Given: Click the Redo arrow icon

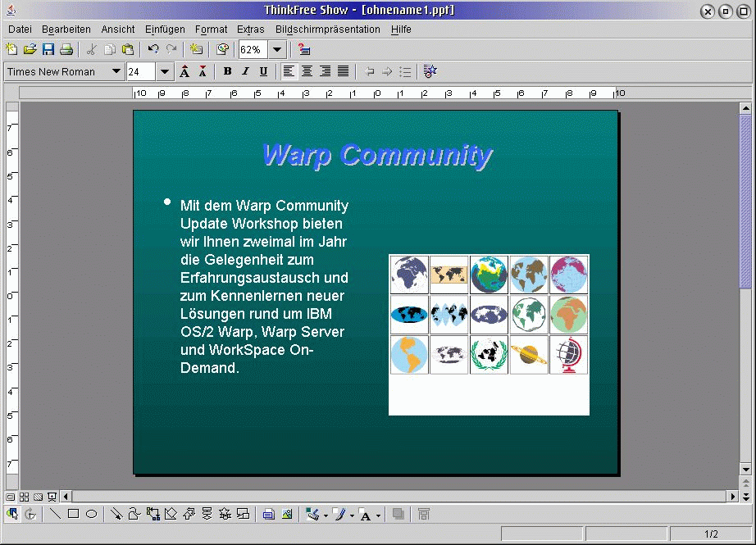Looking at the screenshot, I should (171, 49).
